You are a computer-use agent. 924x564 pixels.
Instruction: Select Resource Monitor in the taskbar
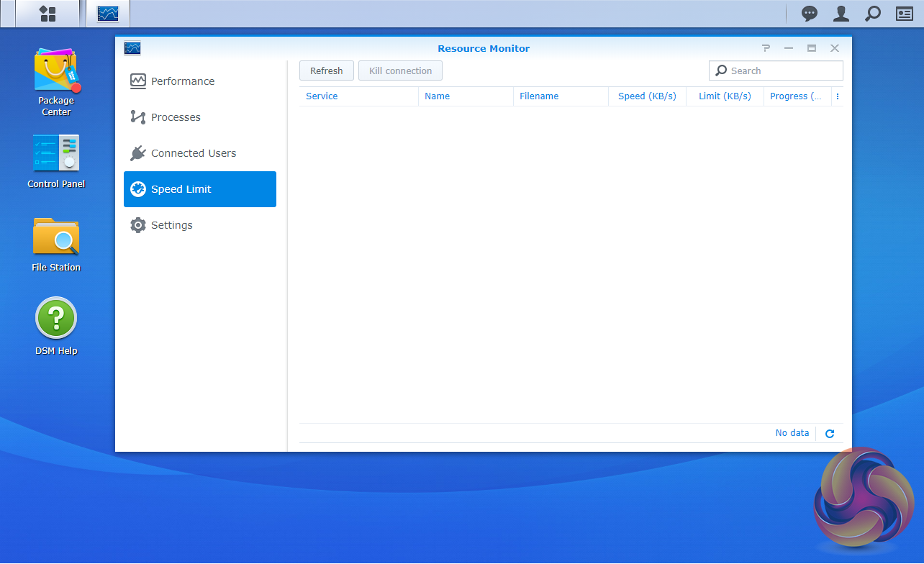click(x=108, y=14)
